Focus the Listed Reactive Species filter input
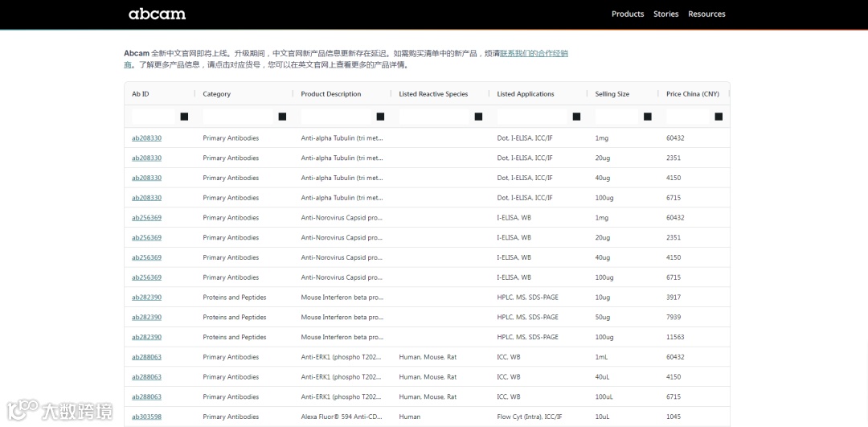868x427 pixels. pyautogui.click(x=434, y=117)
